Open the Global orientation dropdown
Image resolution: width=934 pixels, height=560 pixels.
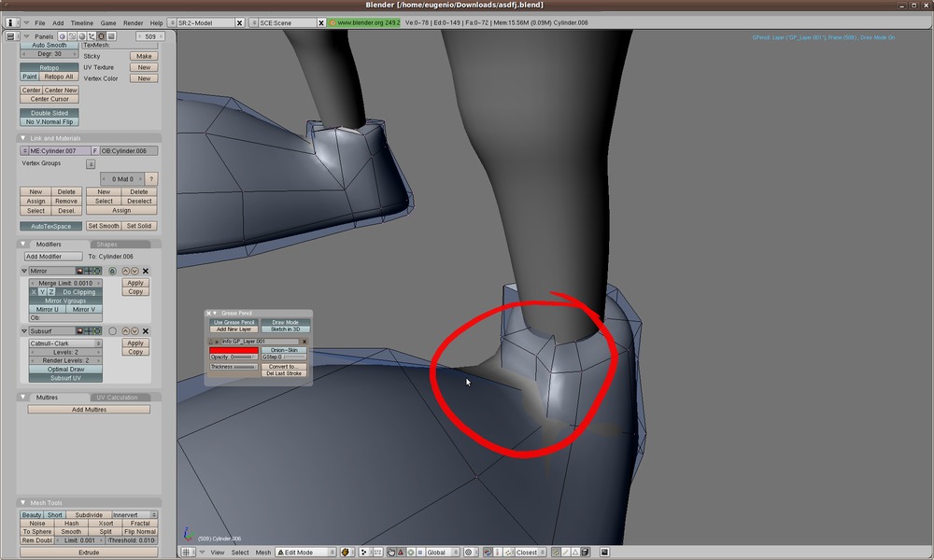pos(443,553)
